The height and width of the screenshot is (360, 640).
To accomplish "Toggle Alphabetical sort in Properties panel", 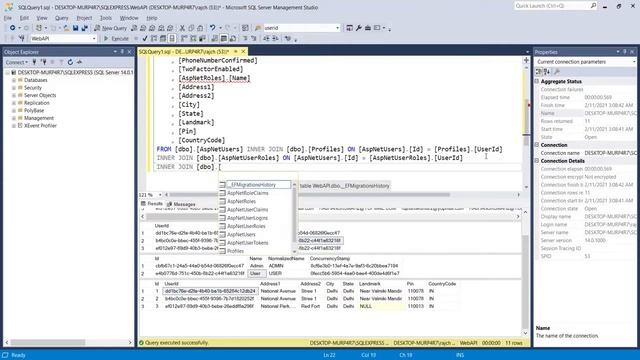I will [547, 72].
